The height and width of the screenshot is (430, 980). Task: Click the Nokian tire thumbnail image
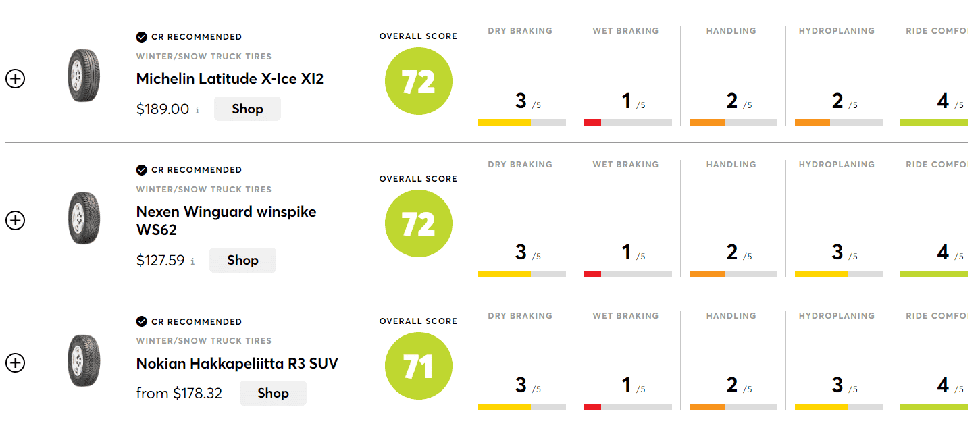[x=84, y=360]
